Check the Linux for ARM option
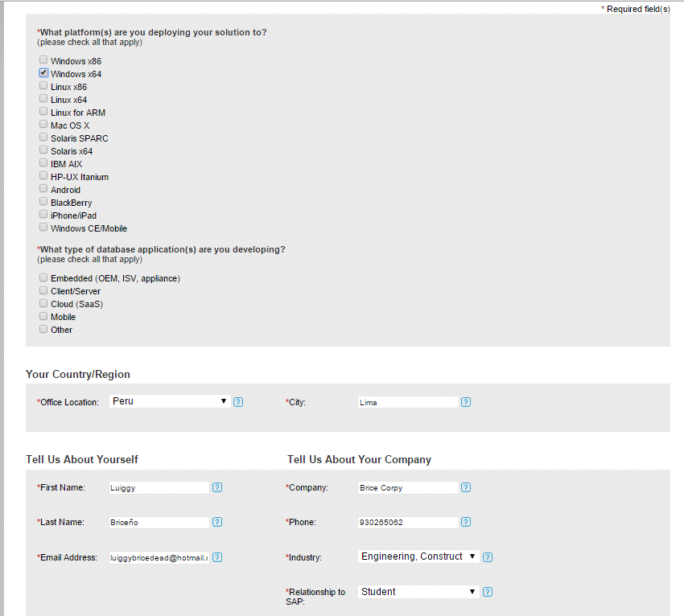 [43, 110]
